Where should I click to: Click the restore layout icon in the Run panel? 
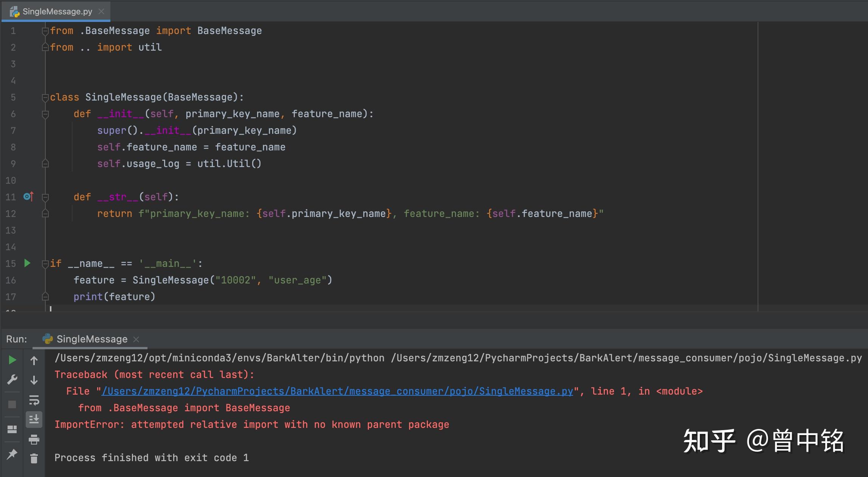tap(12, 429)
